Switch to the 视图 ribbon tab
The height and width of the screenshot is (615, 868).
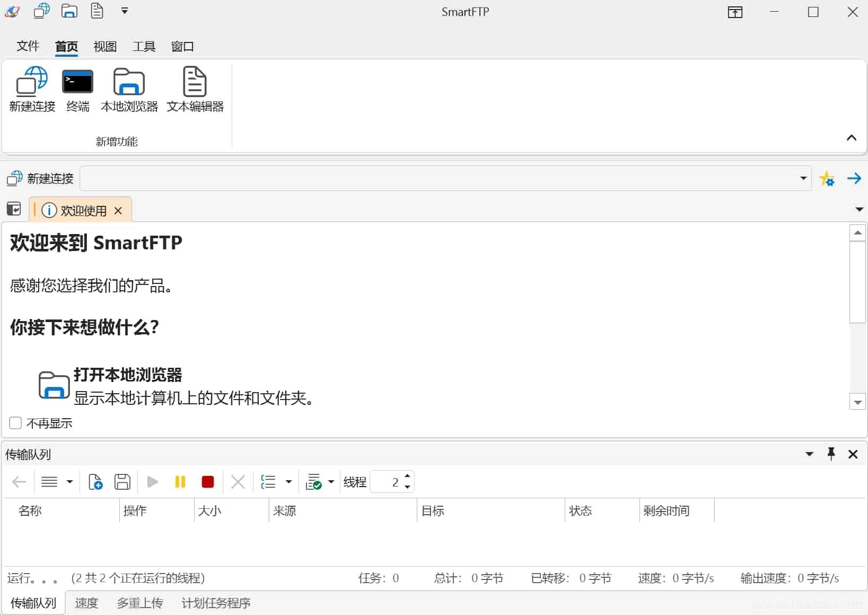pyautogui.click(x=105, y=47)
